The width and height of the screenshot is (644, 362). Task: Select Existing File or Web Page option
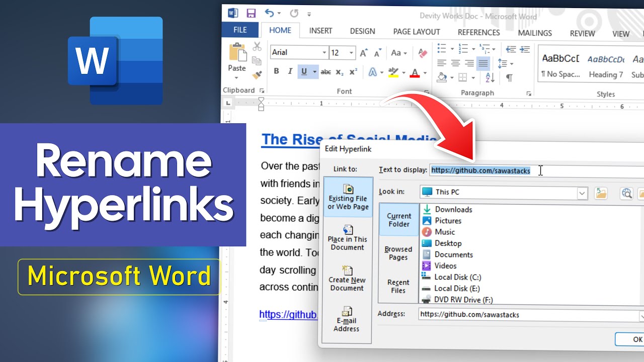348,197
